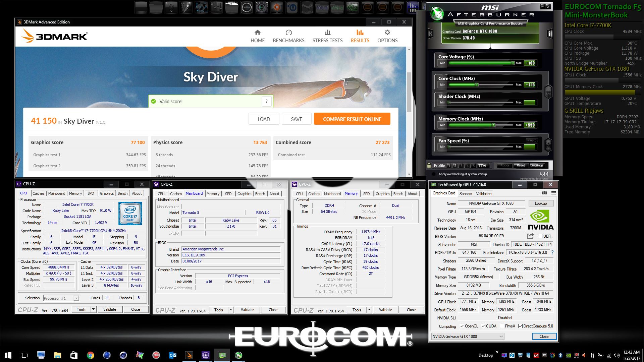Viewport: 644px width, 362px height.
Task: Click the GPU-Z taskbar icon
Action: [x=222, y=355]
